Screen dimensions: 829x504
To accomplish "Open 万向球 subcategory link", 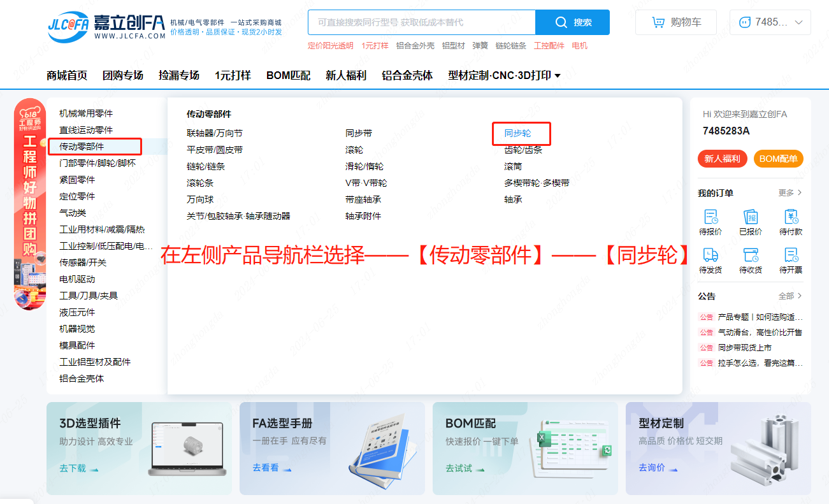I will click(200, 199).
